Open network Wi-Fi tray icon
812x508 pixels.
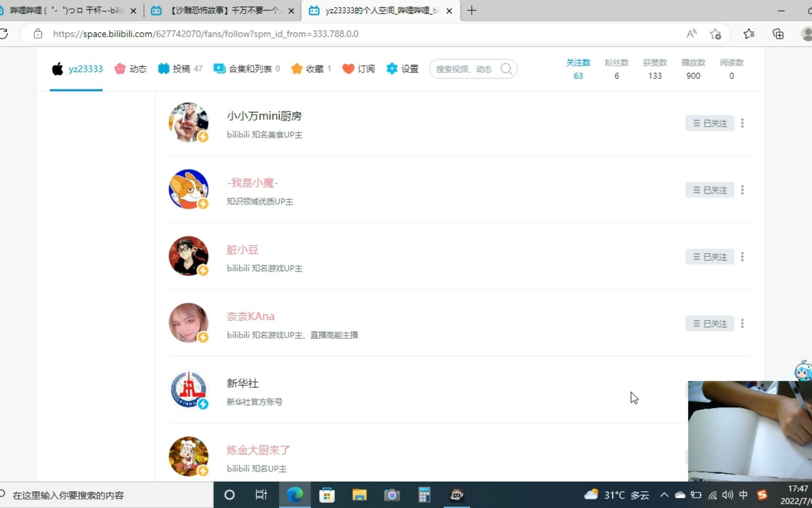(x=713, y=495)
